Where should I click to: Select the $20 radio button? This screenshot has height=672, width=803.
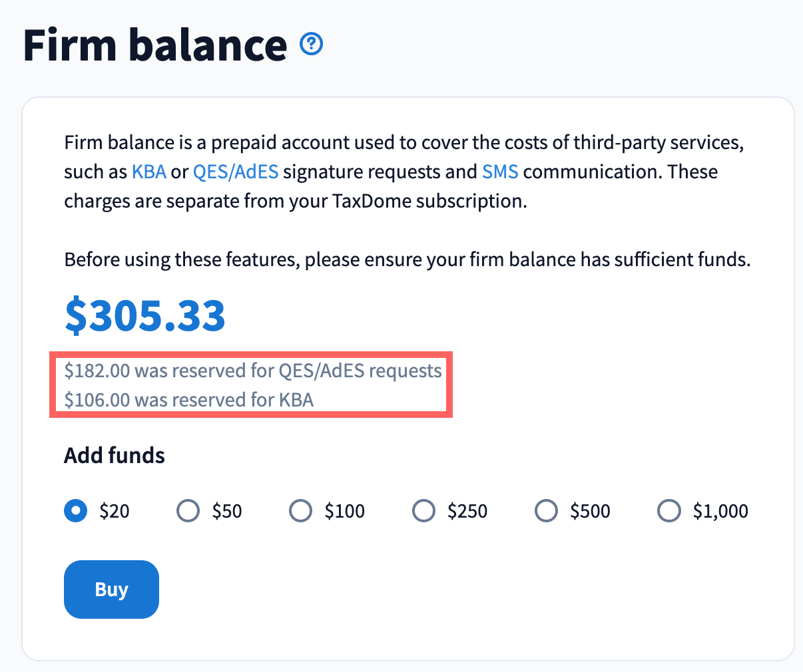point(76,511)
